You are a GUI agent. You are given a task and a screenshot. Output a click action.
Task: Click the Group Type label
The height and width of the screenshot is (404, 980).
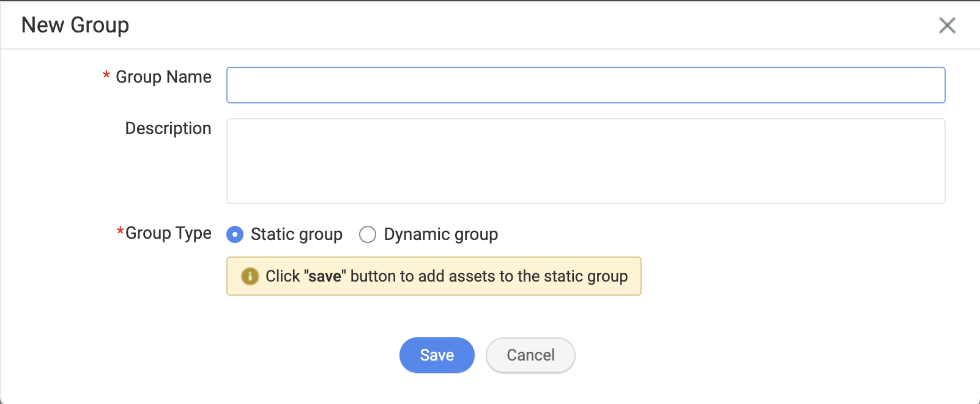168,233
